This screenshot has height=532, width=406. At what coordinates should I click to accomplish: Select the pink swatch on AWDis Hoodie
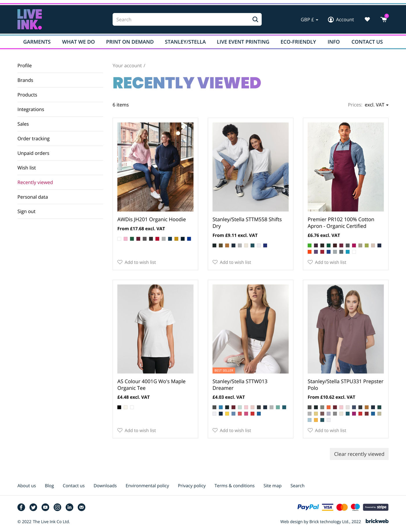[x=126, y=239]
